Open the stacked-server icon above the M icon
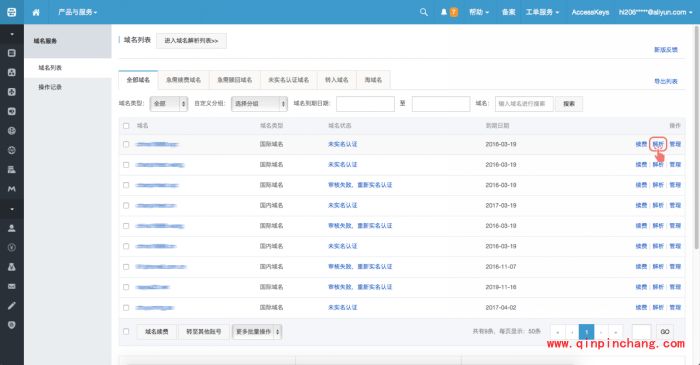This screenshot has height=365, width=700. 12,170
